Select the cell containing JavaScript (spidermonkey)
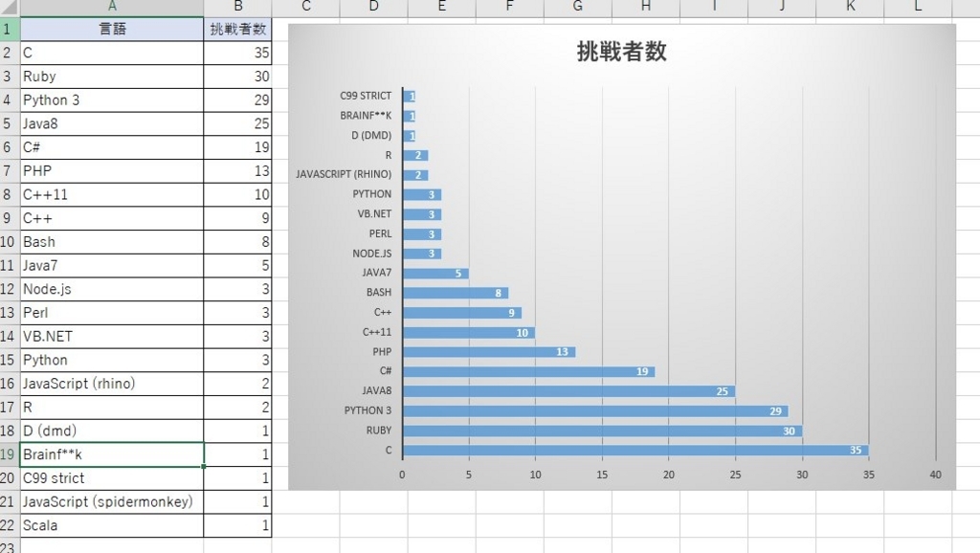 tap(112, 501)
